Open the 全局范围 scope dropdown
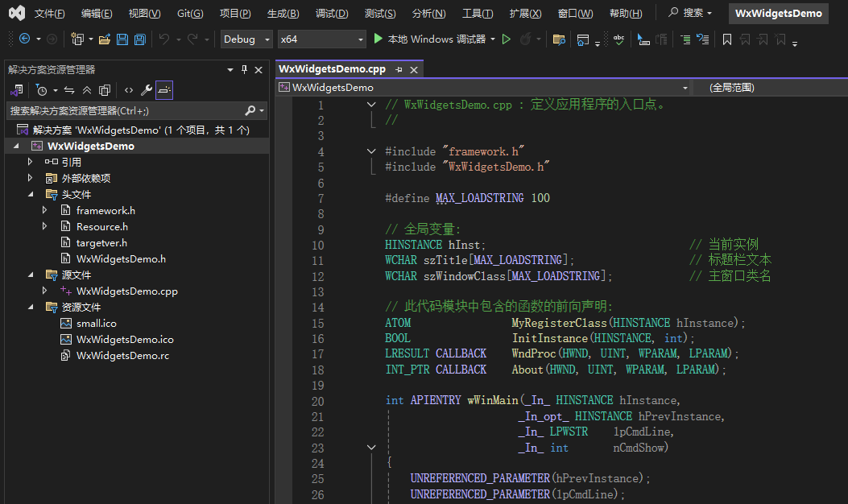Viewport: 848px width, 504px height. [770, 88]
